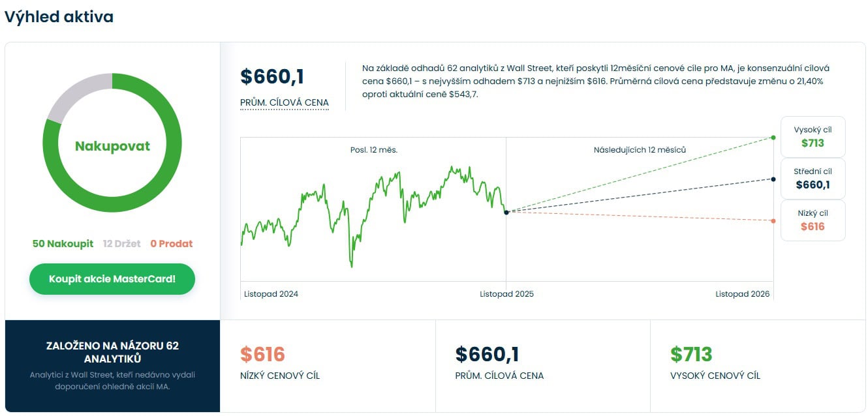The image size is (868, 416).
Task: Click the 12 Držet rating label
Action: 121,244
